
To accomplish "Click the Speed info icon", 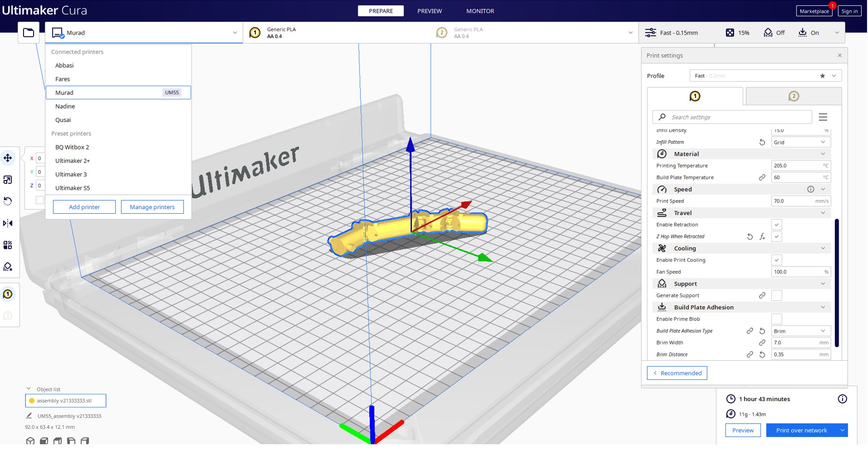I will coord(811,190).
